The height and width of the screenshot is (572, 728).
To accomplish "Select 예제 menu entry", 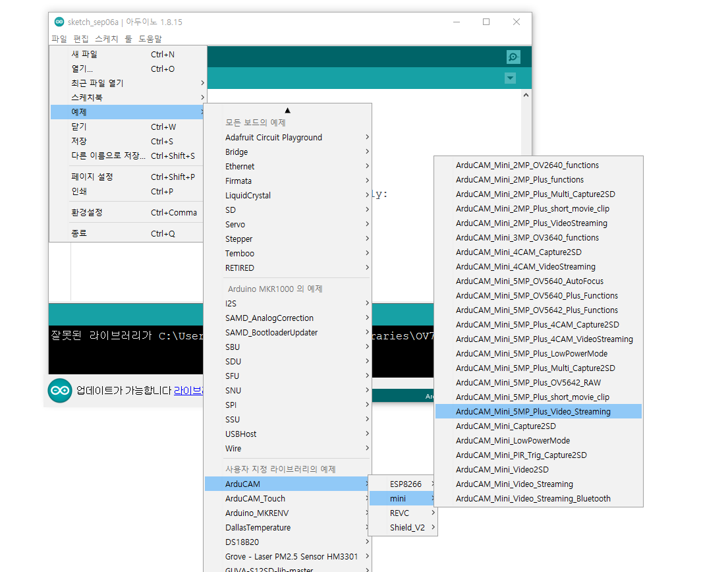I will [x=127, y=112].
